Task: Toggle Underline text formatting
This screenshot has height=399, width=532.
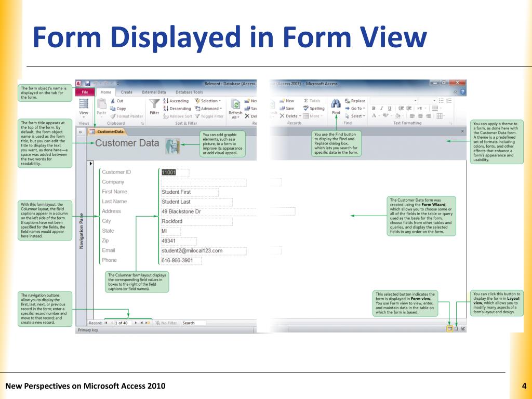Action: coord(390,108)
